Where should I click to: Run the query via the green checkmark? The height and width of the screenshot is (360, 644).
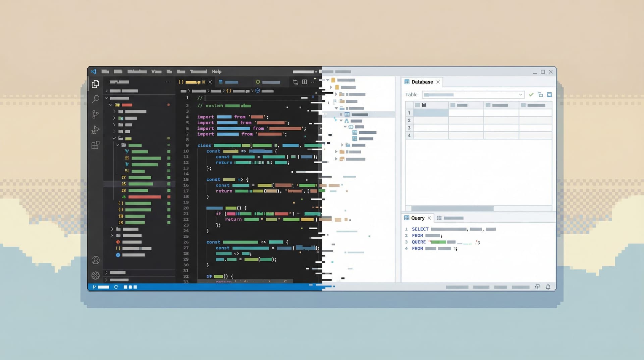pos(531,94)
